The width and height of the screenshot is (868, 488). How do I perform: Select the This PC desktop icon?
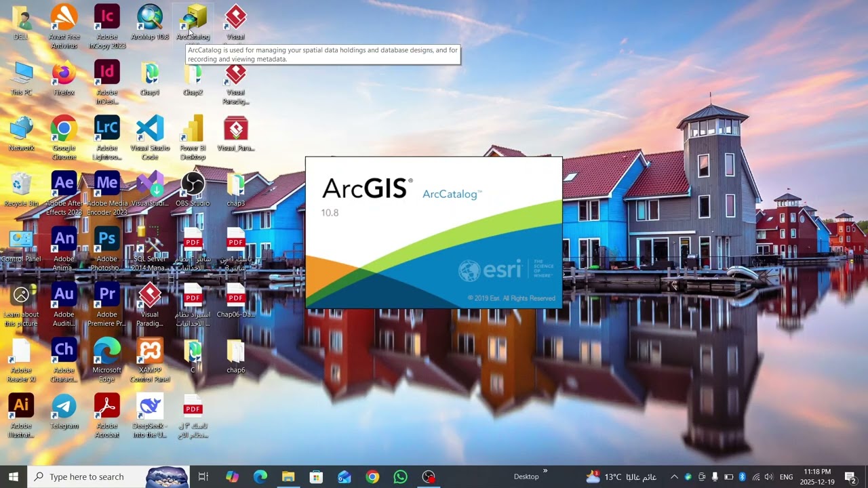[x=21, y=78]
